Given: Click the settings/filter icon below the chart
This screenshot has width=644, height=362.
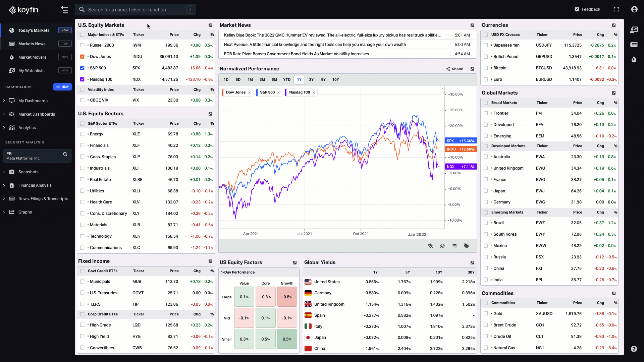Looking at the screenshot, I should click(430, 246).
